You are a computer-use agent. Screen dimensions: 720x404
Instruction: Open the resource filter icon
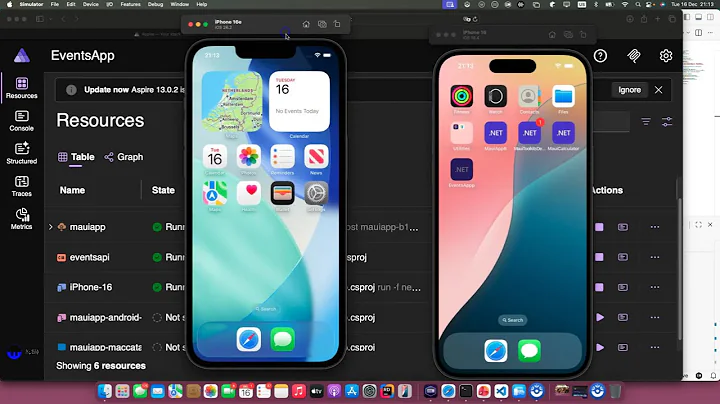(646, 122)
